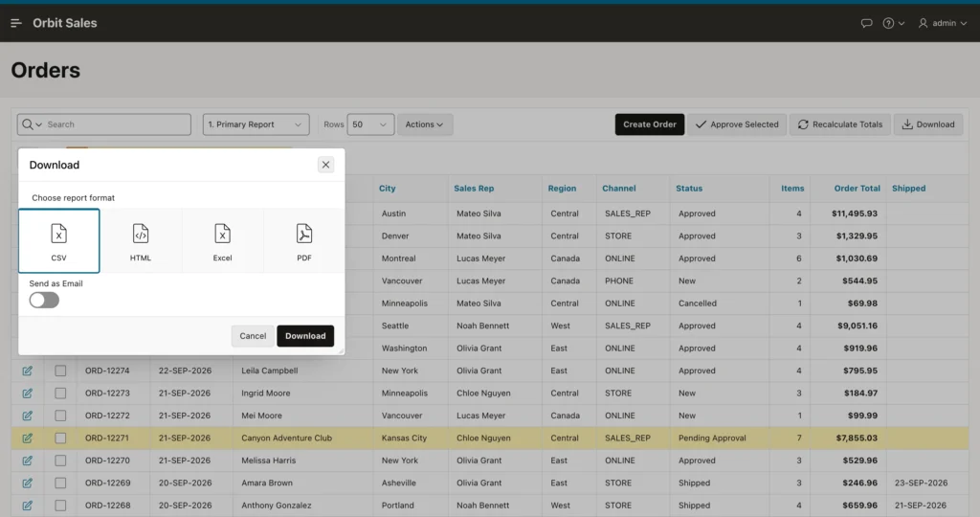Image resolution: width=980 pixels, height=517 pixels.
Task: Check the box for ORD-12270
Action: tap(60, 461)
